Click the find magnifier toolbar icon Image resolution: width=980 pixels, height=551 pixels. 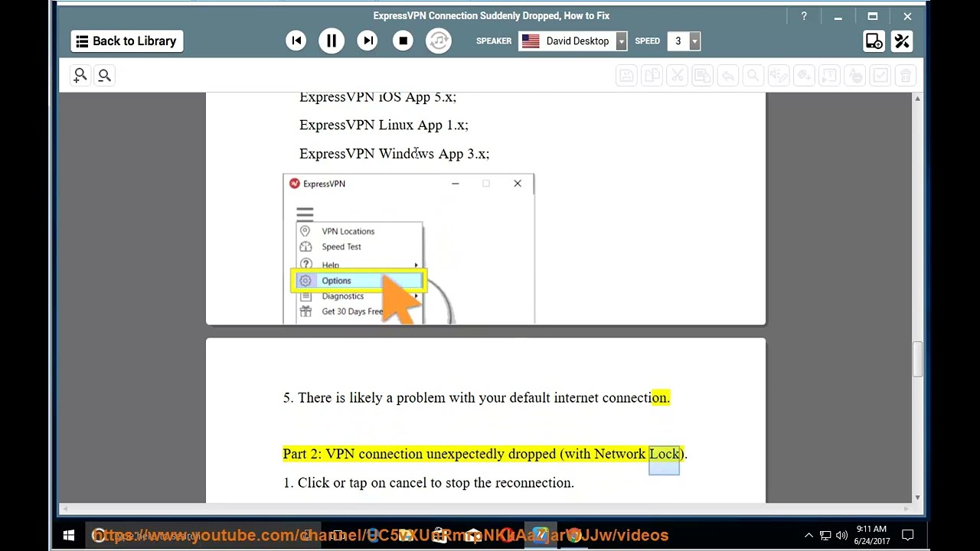point(753,75)
